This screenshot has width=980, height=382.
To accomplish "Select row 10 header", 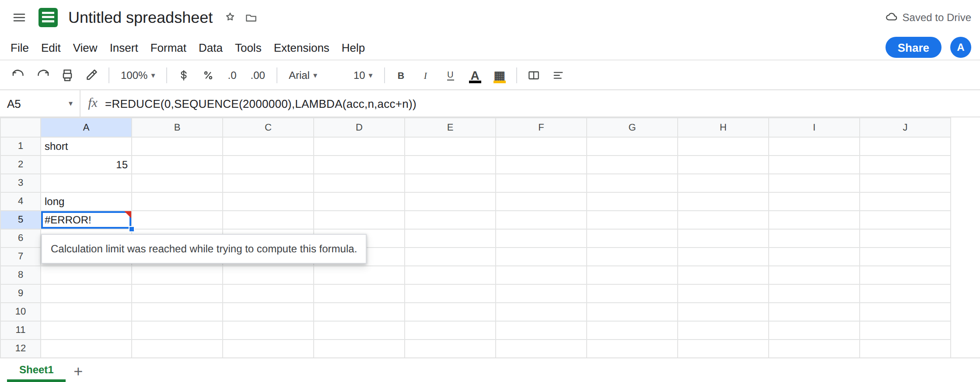I will (x=21, y=311).
